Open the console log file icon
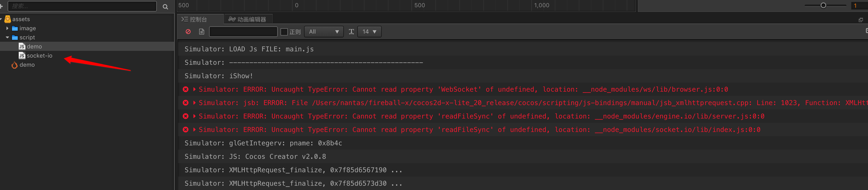The height and width of the screenshot is (190, 868). click(201, 32)
